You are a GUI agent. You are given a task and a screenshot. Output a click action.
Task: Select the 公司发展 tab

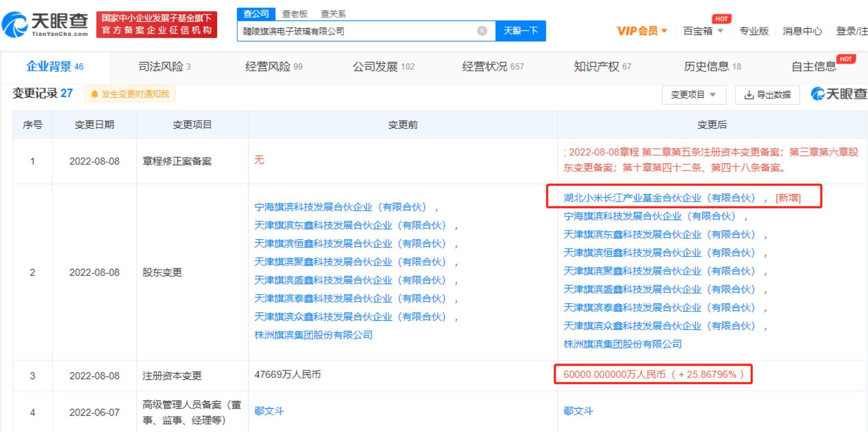[383, 67]
